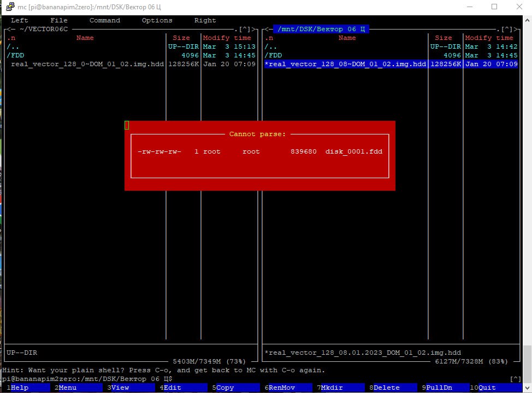Open the File menu
Screen dimensions: 532x393
pos(59,20)
